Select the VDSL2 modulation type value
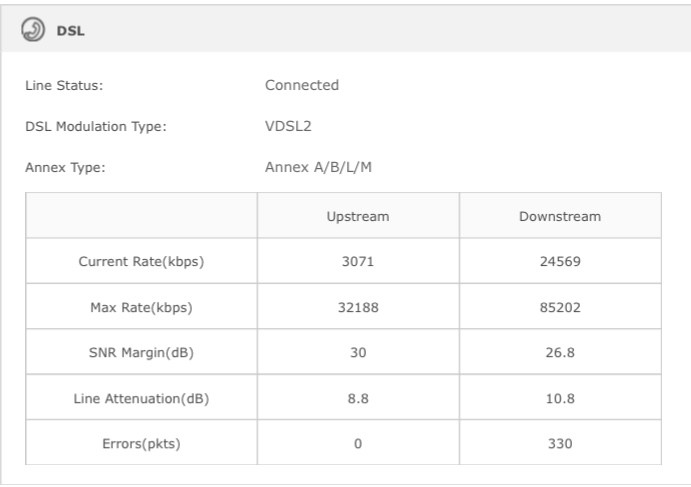This screenshot has width=691, height=487. (288, 126)
